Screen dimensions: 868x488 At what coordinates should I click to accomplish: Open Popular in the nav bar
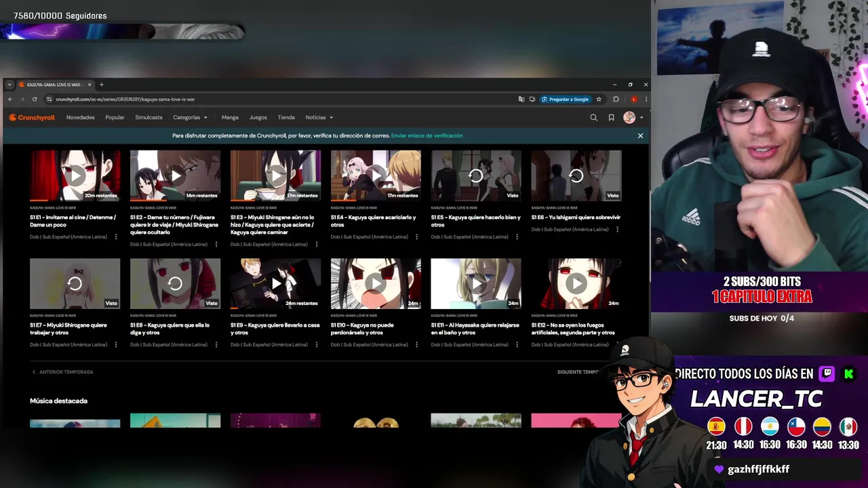(x=115, y=117)
